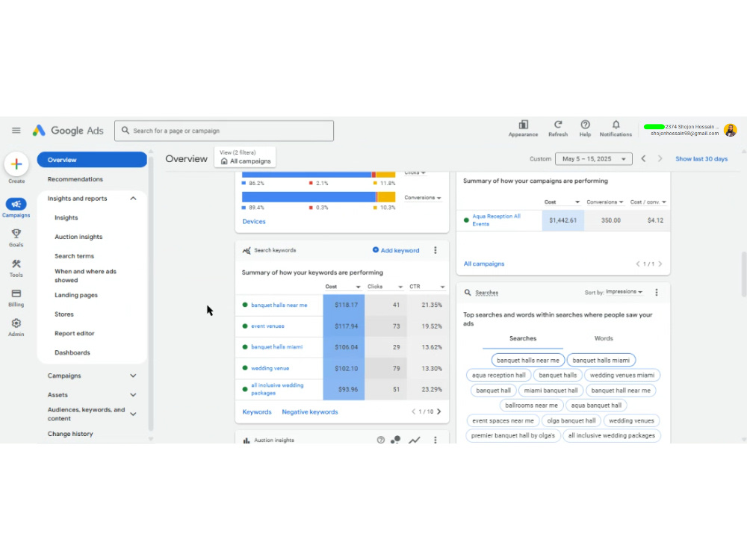Go to previous date range arrow

(x=644, y=158)
